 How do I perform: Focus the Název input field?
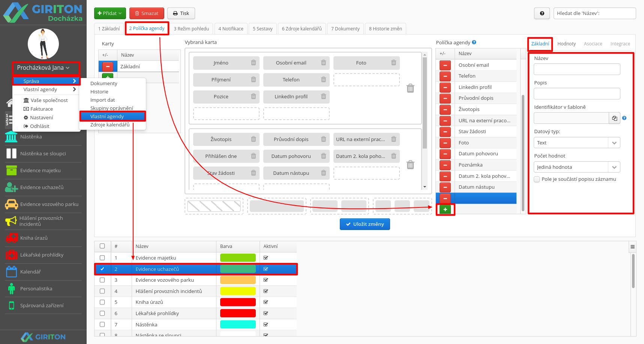577,69
